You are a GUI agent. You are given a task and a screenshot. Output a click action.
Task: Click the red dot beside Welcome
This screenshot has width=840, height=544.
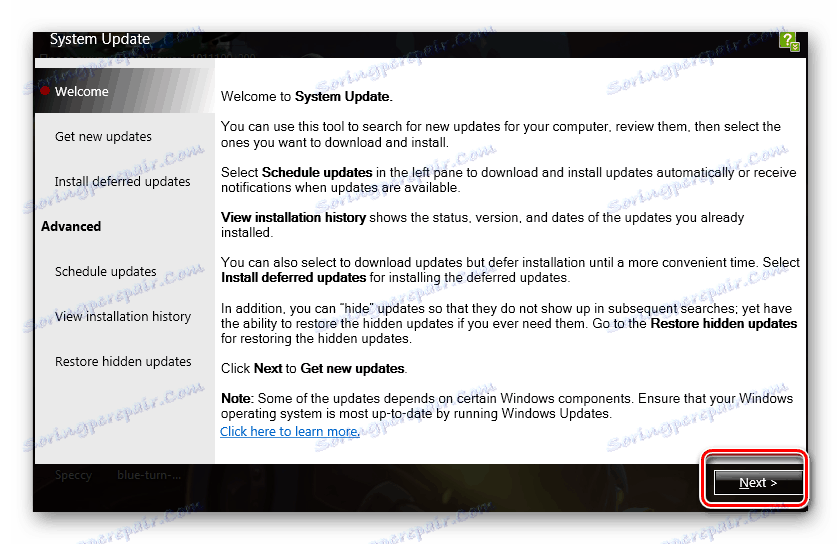pos(45,91)
